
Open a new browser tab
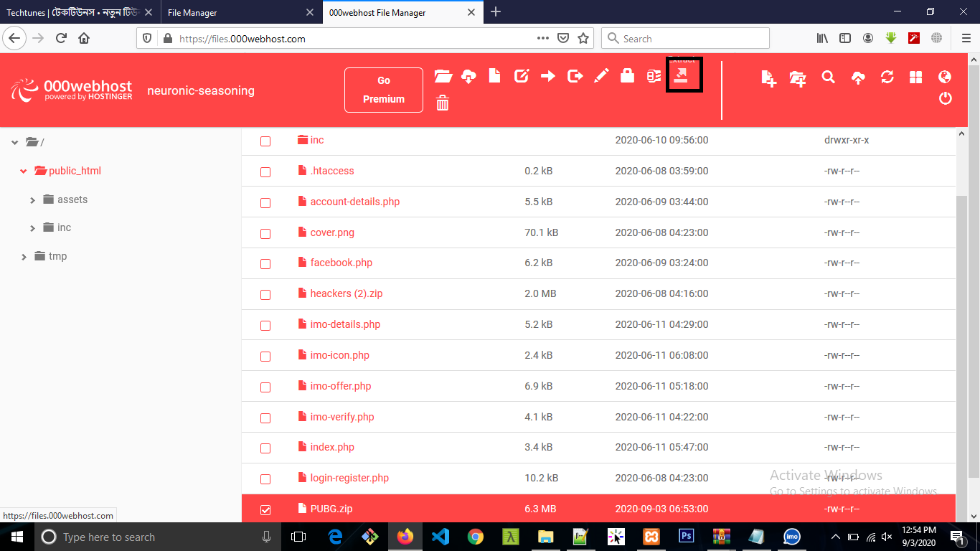point(496,12)
